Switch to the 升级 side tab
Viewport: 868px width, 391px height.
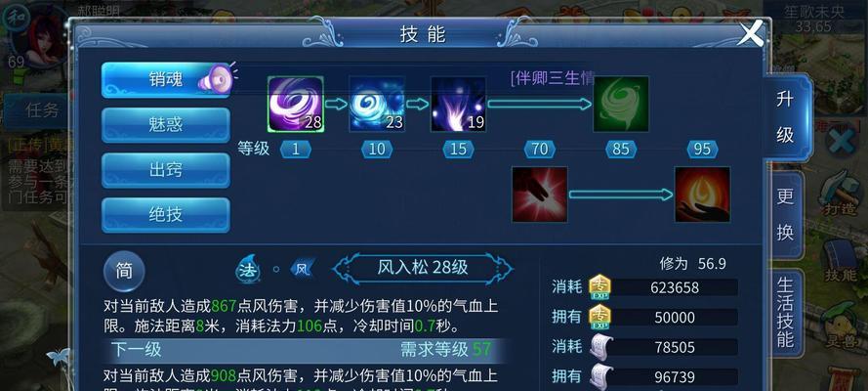(785, 117)
